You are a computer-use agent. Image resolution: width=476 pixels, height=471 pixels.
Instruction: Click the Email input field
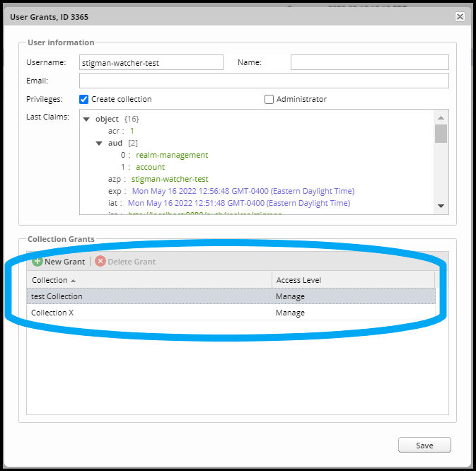click(x=264, y=81)
